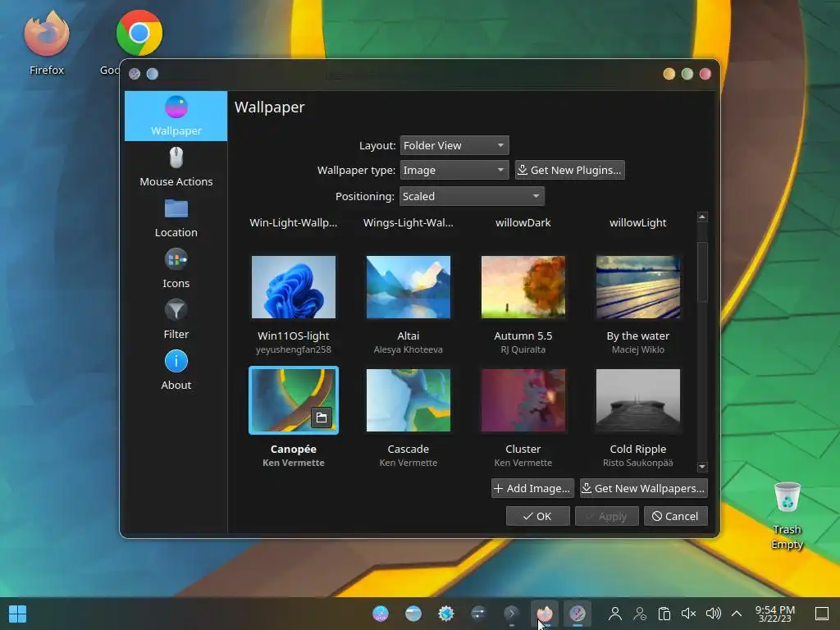Open the Wallpaper settings section
Viewport: 840px width, 630px height.
pos(176,116)
